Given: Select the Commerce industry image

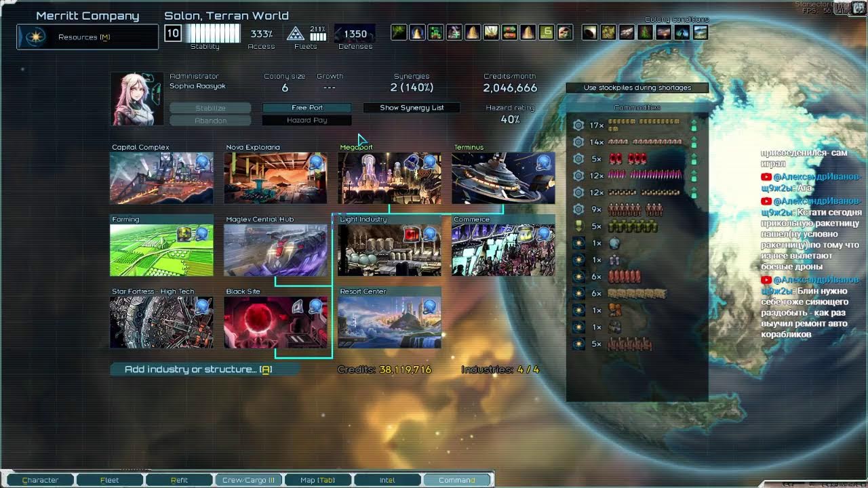Looking at the screenshot, I should [503, 250].
